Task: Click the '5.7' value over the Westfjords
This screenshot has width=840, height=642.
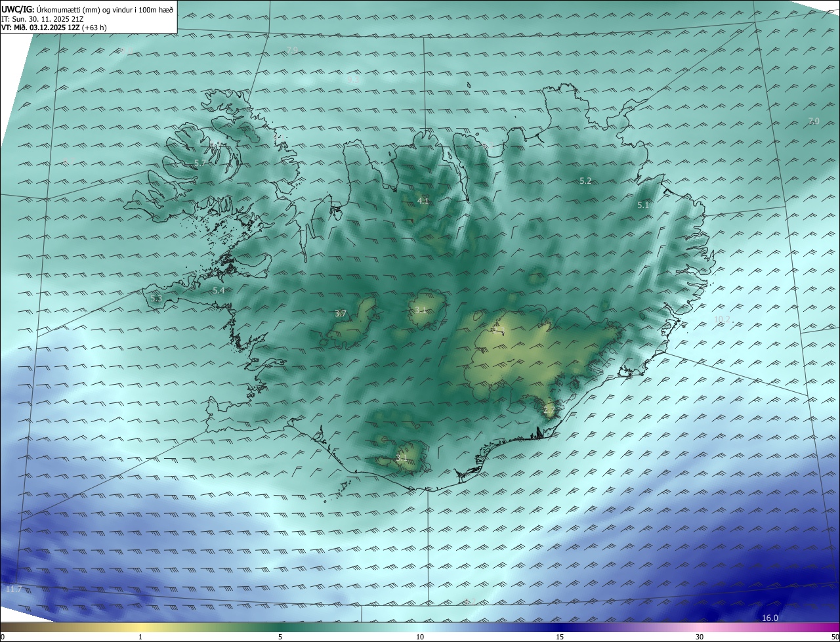Action: (200, 163)
